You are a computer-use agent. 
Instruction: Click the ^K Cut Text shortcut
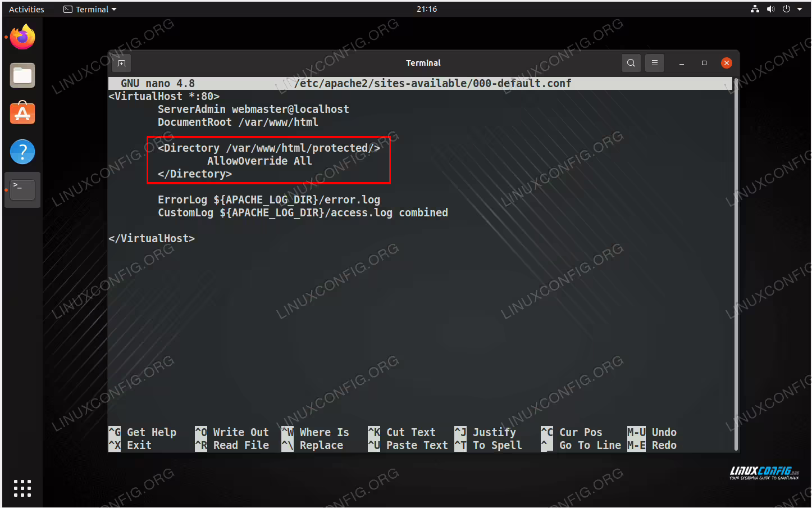tap(402, 432)
